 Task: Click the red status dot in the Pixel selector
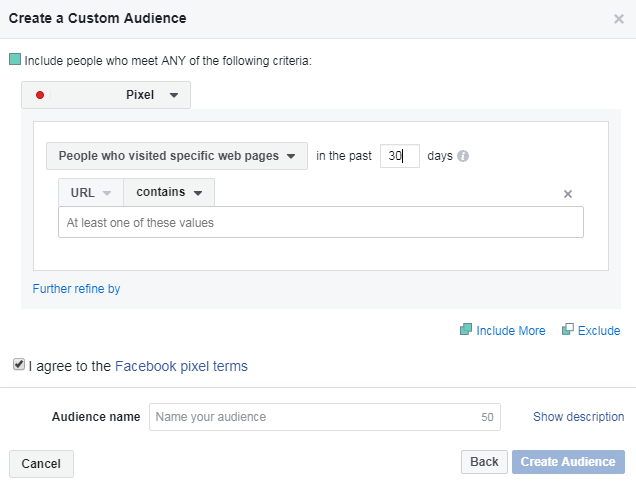point(40,95)
